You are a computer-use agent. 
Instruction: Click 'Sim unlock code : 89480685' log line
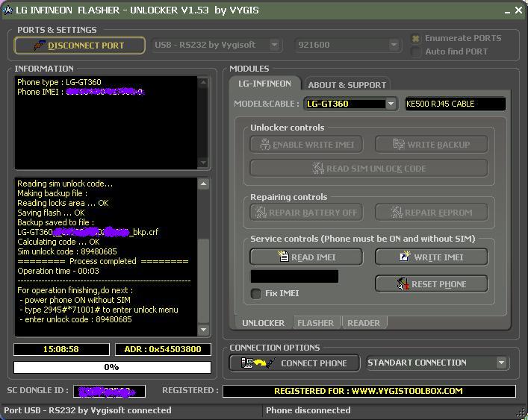pyautogui.click(x=67, y=251)
